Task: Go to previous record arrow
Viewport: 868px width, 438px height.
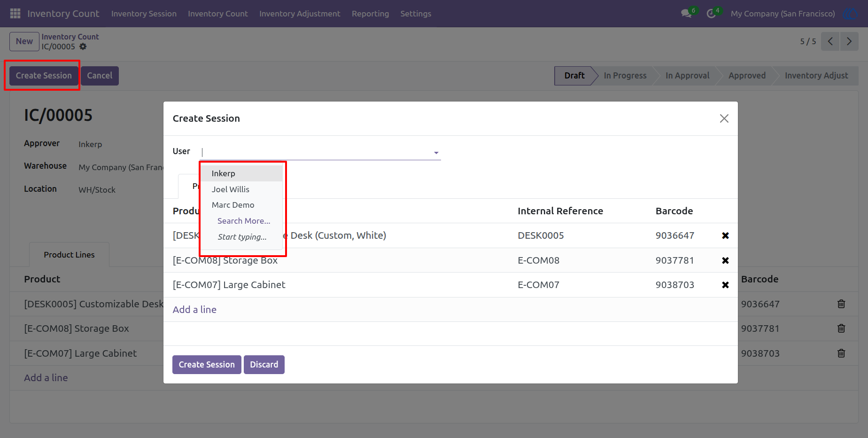Action: pos(830,41)
